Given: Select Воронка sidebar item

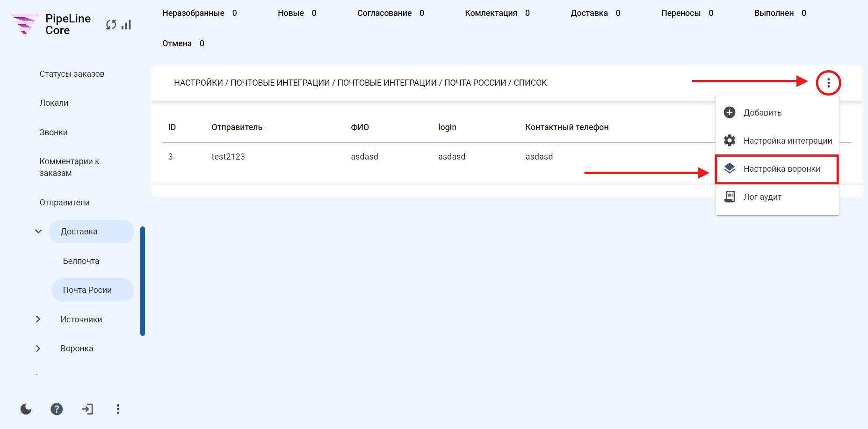Looking at the screenshot, I should point(77,349).
